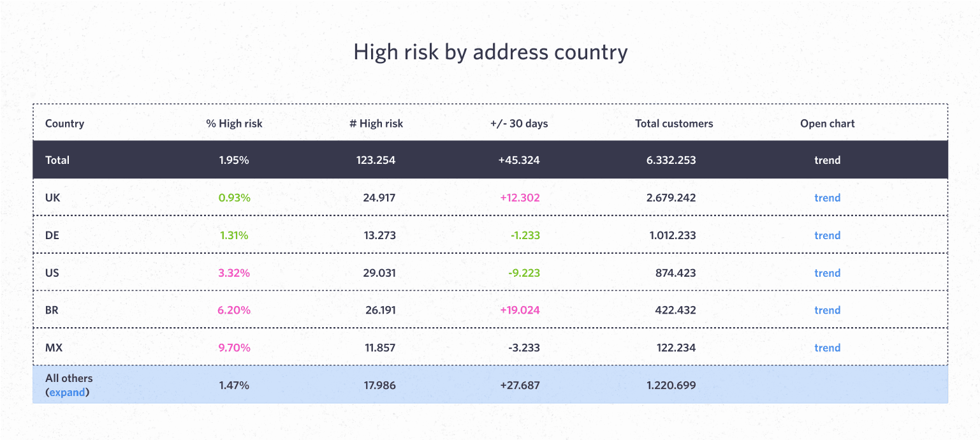Click the table title High risk by address country

[x=490, y=52]
